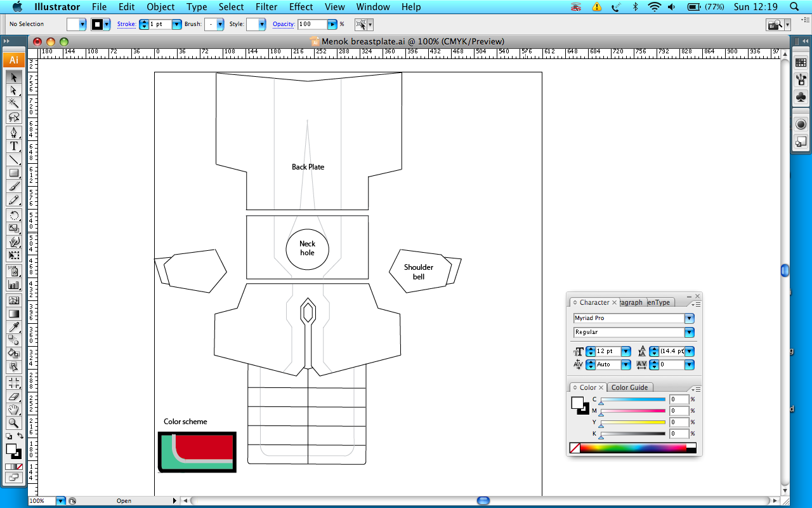Screen dimensions: 812x508
Task: Select the Magic Wand tool
Action: [x=14, y=104]
